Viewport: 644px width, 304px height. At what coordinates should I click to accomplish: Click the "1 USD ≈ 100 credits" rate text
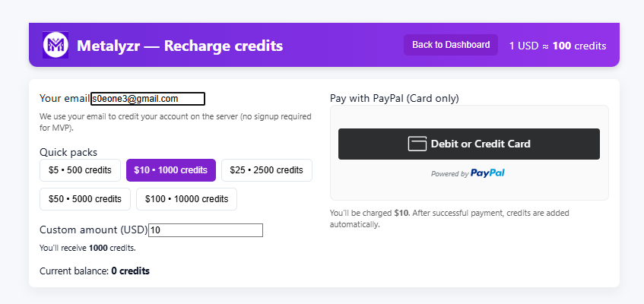557,46
